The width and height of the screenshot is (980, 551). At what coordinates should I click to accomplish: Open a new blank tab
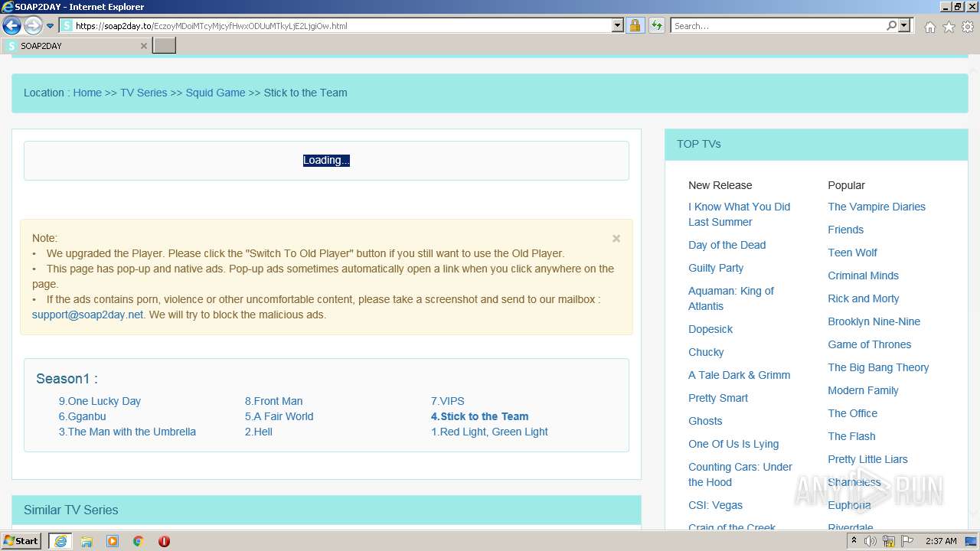165,46
